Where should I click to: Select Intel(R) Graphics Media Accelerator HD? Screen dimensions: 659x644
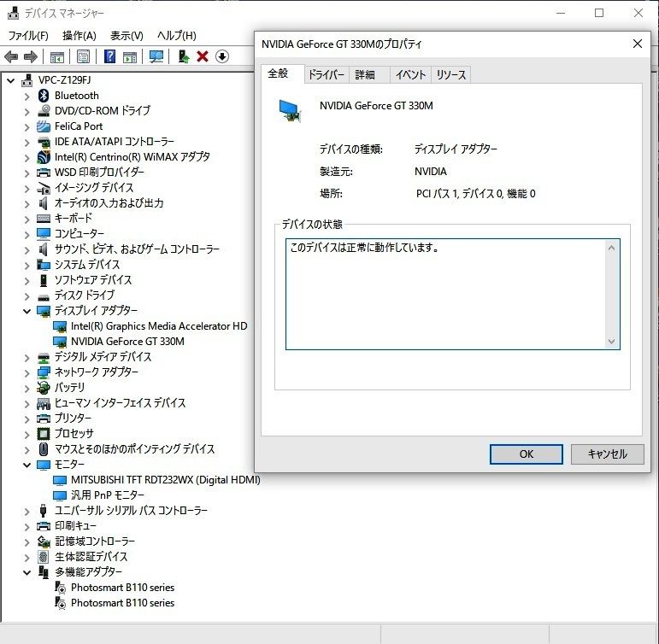[159, 326]
